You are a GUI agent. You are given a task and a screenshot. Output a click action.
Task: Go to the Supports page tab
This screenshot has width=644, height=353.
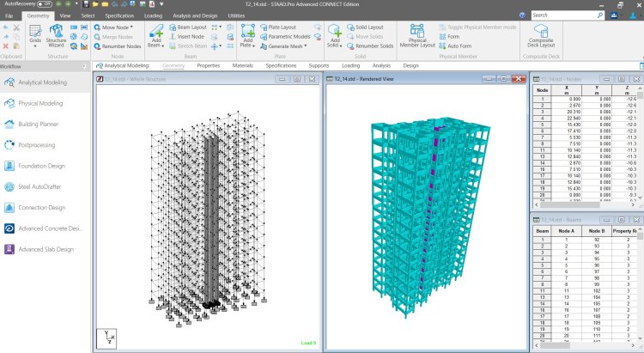pos(318,65)
